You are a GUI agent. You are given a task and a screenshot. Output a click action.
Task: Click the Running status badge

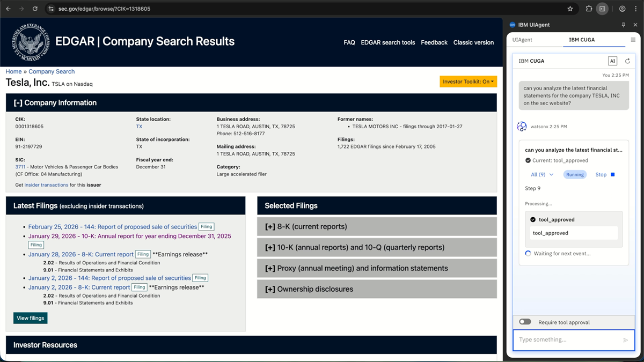coord(575,174)
